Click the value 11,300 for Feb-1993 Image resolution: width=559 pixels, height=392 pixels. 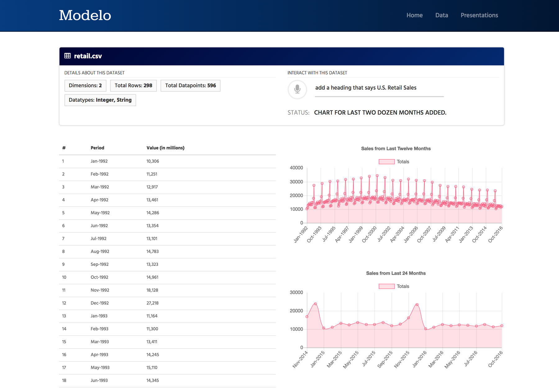point(152,329)
